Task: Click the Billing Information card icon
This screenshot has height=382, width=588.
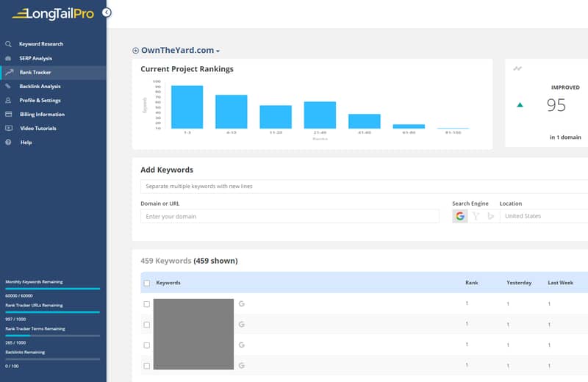Action: pos(8,115)
